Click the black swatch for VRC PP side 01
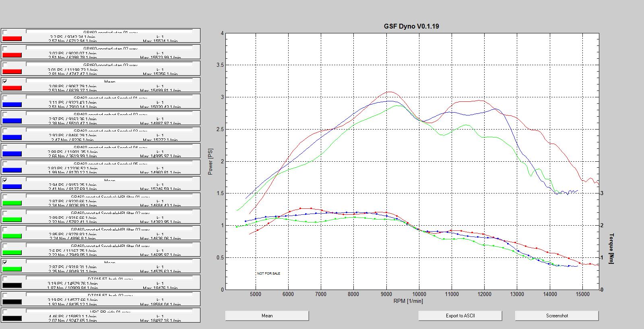Viewport: 644px width, 329px height. (12, 319)
